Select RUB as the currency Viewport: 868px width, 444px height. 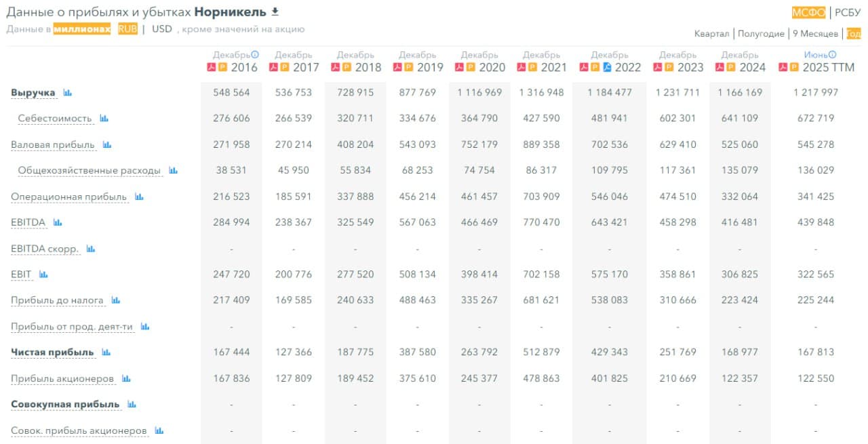127,29
